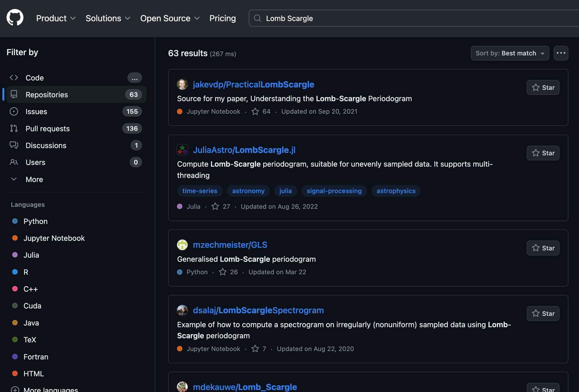Click the julia topic tag
The width and height of the screenshot is (579, 392).
click(x=285, y=191)
